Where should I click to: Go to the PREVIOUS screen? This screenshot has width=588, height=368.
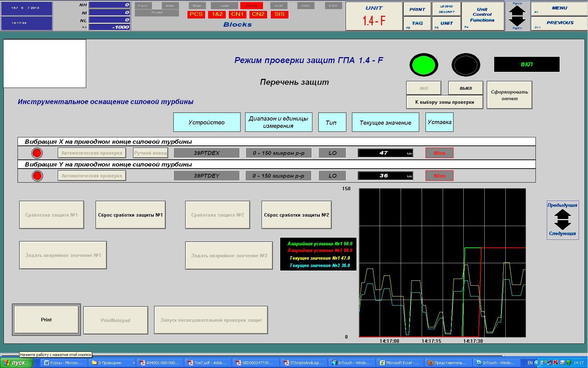tap(559, 23)
